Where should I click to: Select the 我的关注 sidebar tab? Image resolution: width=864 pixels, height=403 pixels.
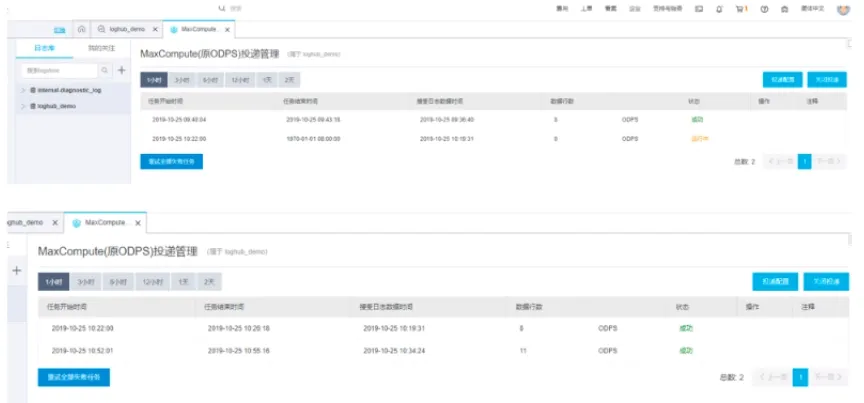pos(102,49)
